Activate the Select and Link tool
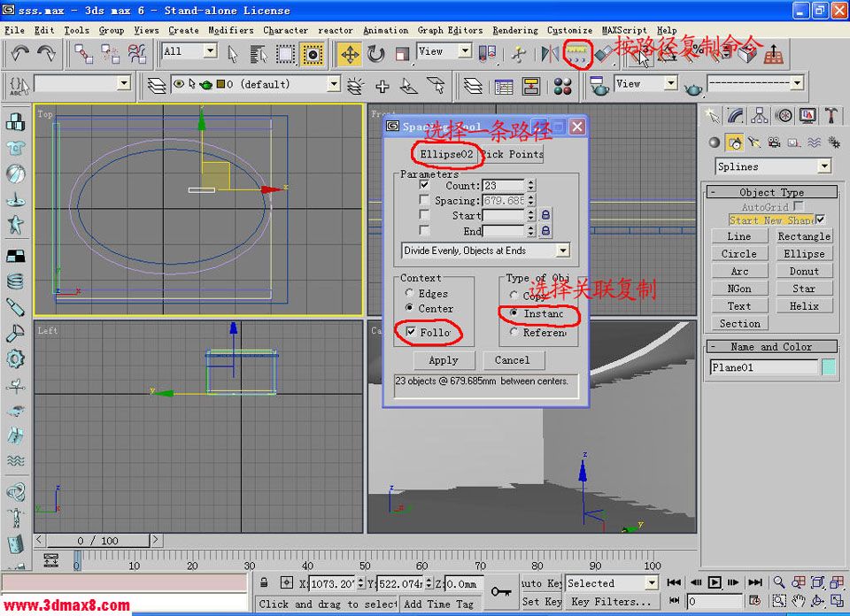The image size is (850, 616). tap(84, 54)
